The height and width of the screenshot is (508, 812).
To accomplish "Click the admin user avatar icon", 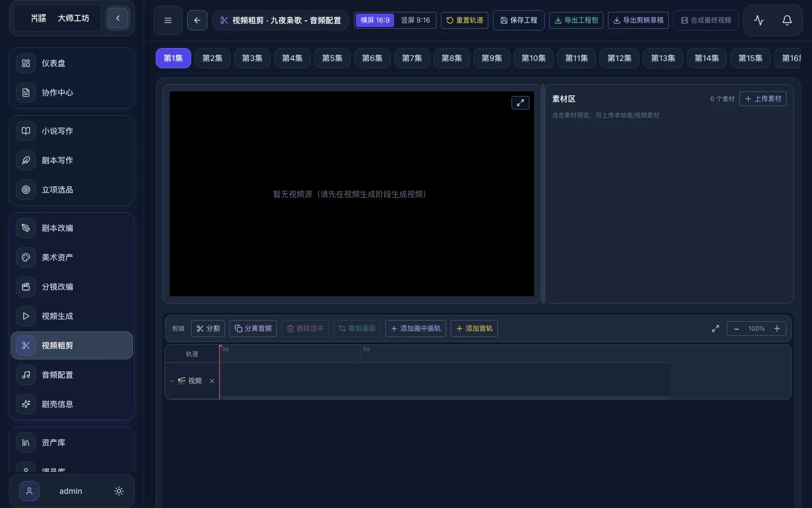I will 29,491.
